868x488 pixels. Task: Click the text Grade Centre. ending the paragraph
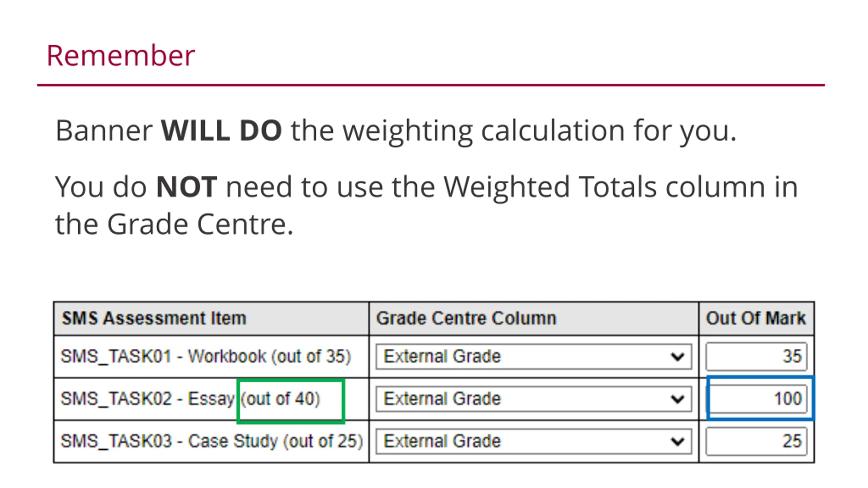(200, 224)
